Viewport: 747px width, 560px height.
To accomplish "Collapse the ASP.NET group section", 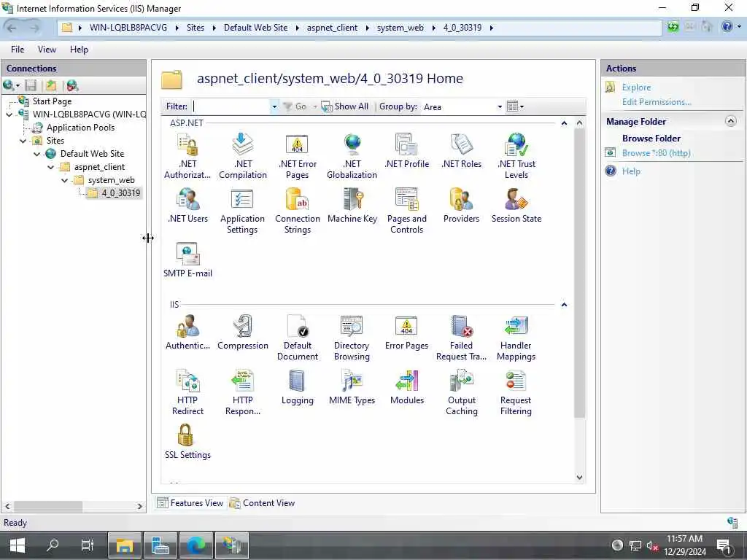I will 564,123.
